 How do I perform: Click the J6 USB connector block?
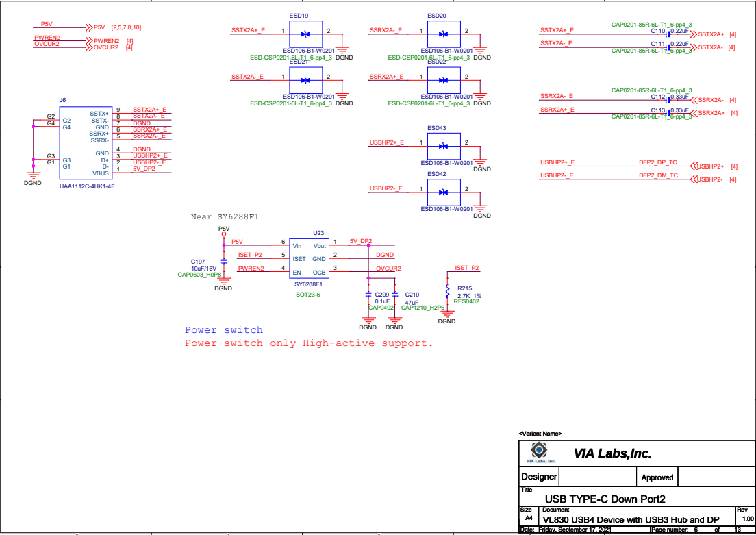(86, 142)
